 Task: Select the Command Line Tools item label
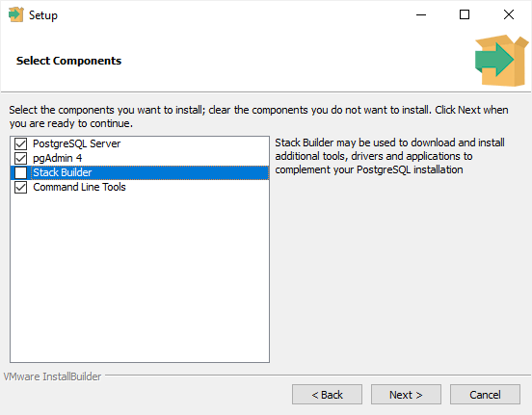79,187
